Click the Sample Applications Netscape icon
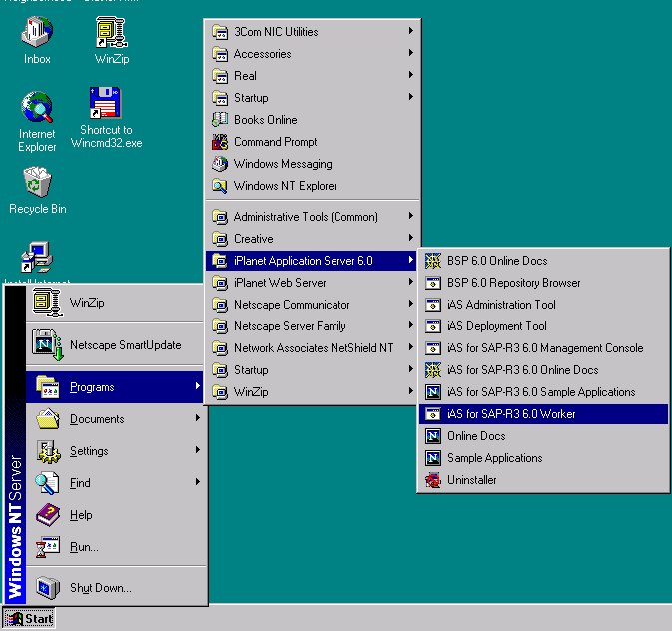The width and height of the screenshot is (672, 631). point(433,458)
